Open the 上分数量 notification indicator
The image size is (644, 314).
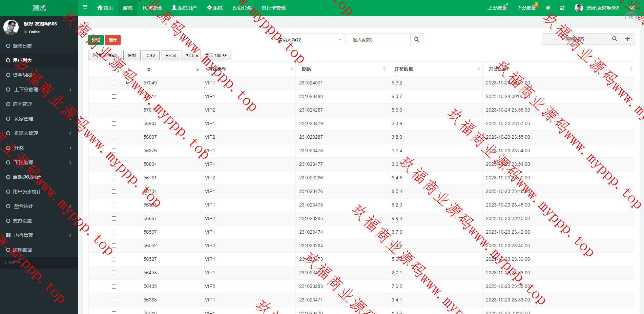(497, 8)
